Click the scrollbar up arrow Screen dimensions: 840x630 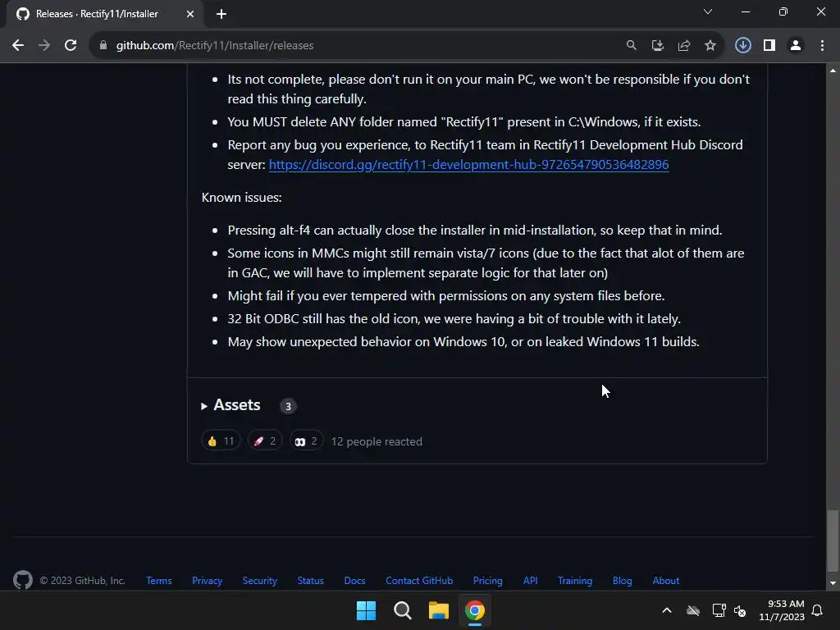(833, 71)
